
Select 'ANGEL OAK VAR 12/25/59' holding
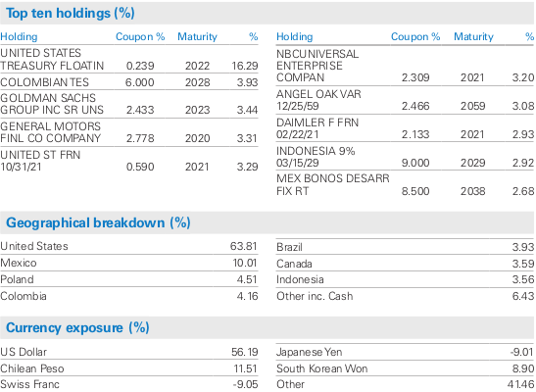click(318, 100)
